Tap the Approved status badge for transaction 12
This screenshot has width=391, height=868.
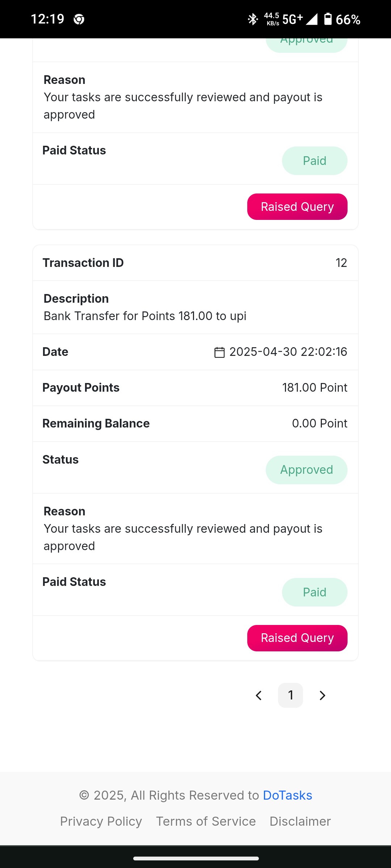coord(307,470)
